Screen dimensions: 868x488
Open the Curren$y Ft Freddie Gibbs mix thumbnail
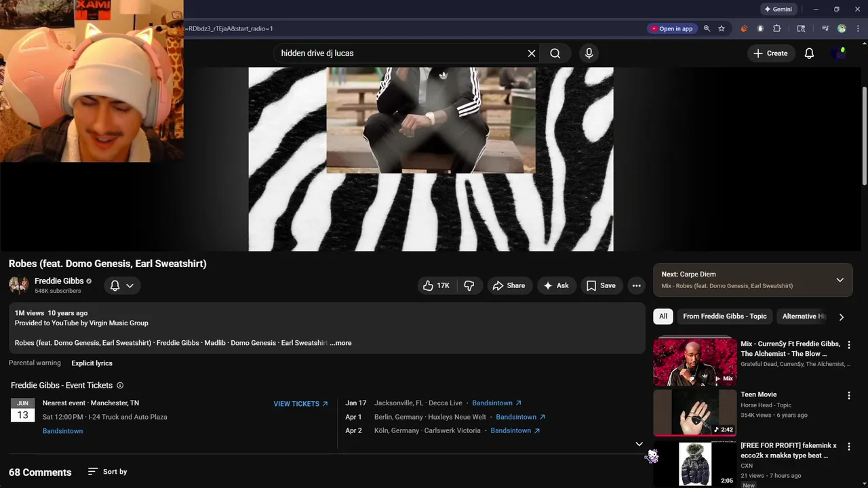pos(694,361)
